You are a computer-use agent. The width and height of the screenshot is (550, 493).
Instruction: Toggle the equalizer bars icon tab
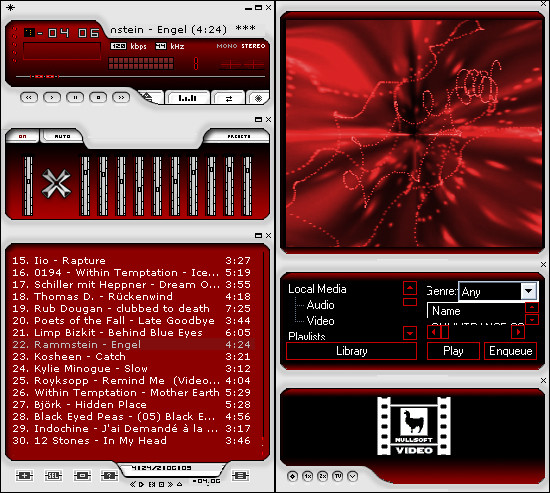tap(188, 98)
